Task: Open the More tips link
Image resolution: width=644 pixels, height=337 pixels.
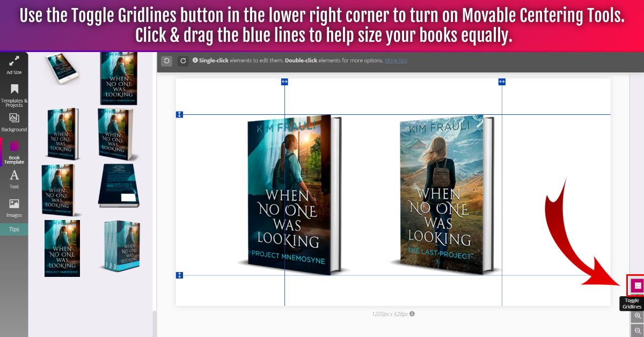Action: tap(396, 61)
